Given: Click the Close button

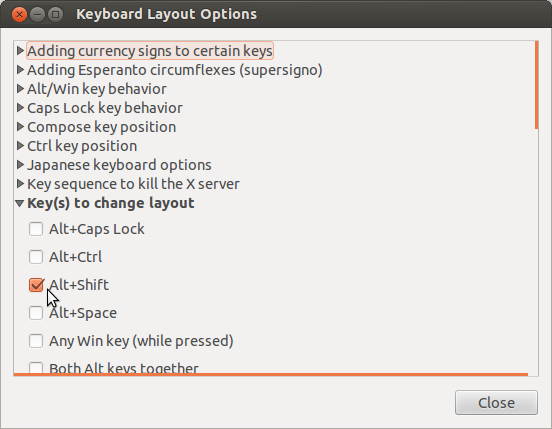Looking at the screenshot, I should coord(496,403).
